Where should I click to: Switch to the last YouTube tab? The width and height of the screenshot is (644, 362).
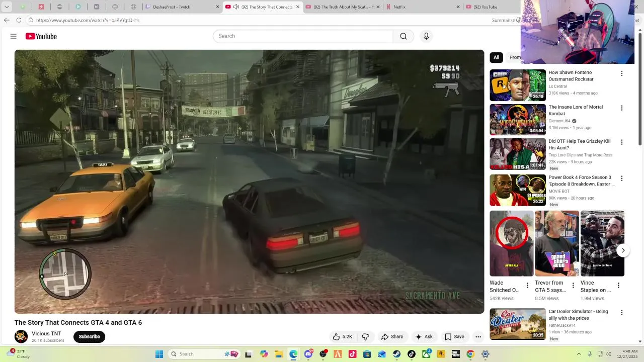[491, 7]
